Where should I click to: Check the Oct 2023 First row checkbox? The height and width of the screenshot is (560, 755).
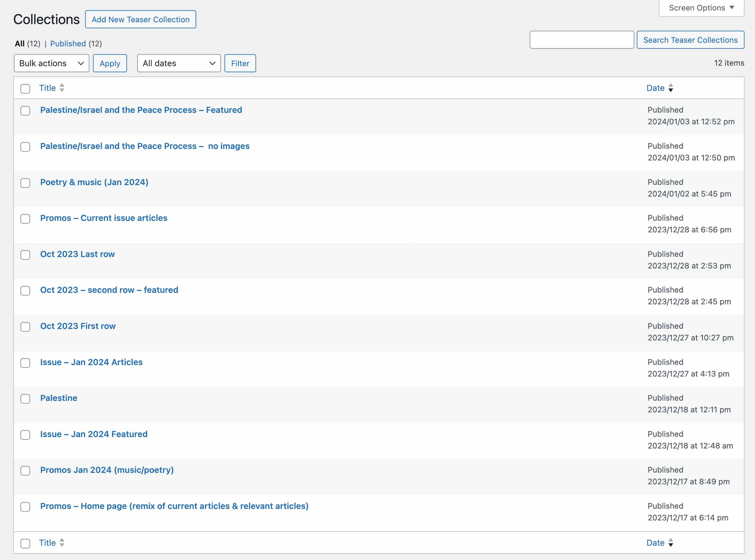pyautogui.click(x=25, y=327)
